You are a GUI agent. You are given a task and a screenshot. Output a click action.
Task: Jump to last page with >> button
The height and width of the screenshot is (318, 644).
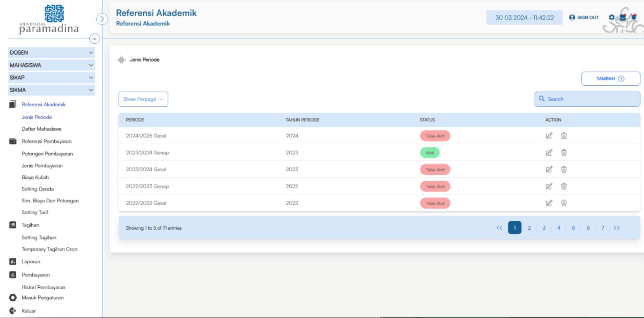[617, 228]
